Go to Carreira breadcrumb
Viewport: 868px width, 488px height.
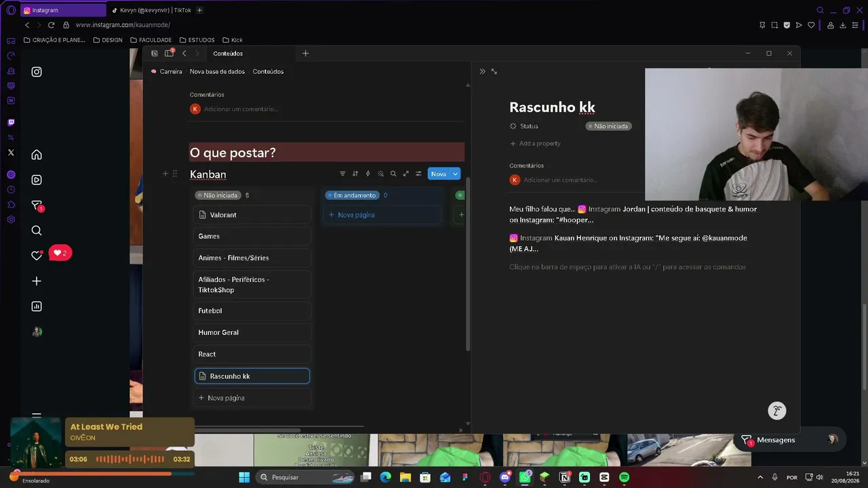(x=166, y=71)
